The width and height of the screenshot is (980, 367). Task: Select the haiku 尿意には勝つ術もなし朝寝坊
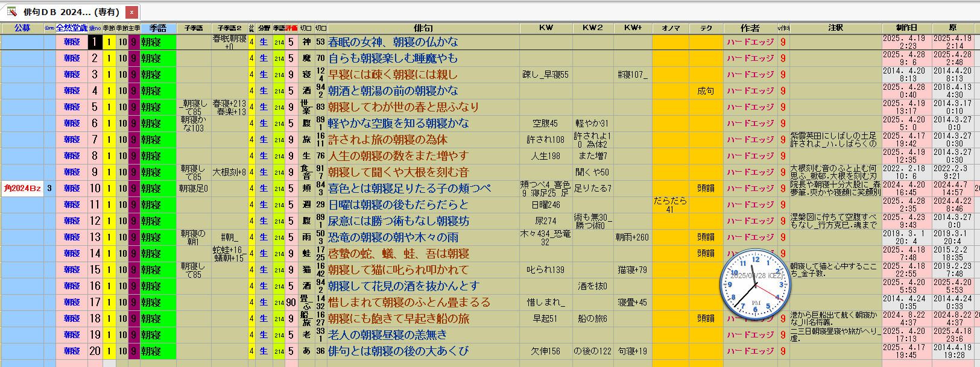(399, 221)
